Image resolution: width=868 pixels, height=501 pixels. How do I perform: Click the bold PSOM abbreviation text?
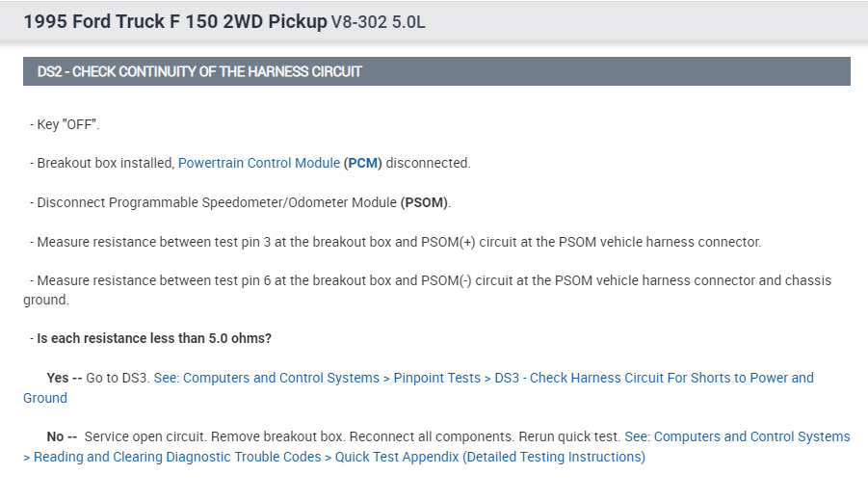425,202
